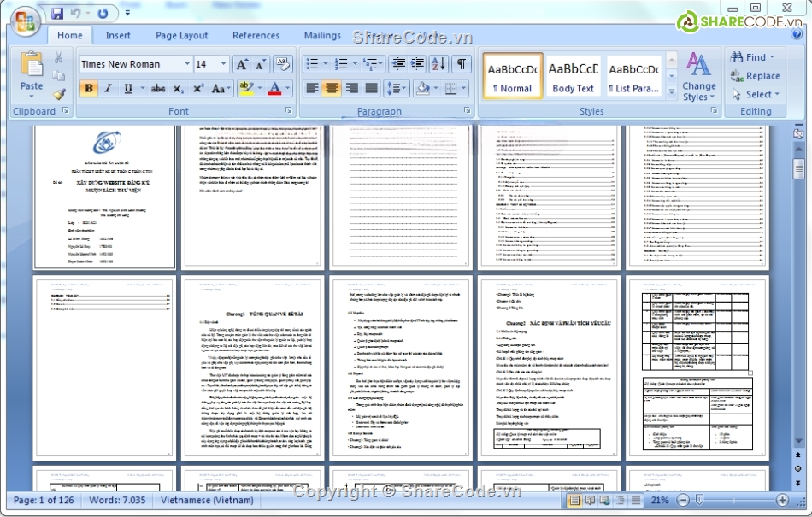Sort the selected text
Screen dimensions: 812x517
coord(438,64)
